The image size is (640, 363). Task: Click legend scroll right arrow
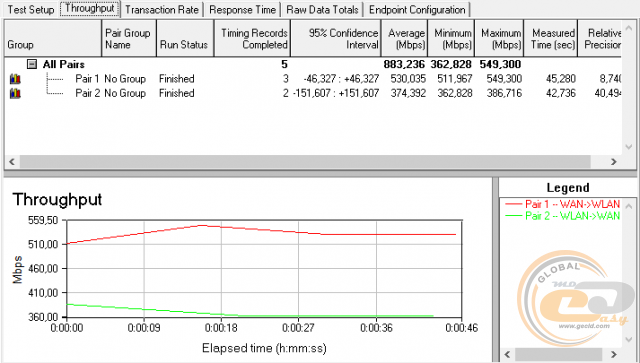[x=613, y=354]
